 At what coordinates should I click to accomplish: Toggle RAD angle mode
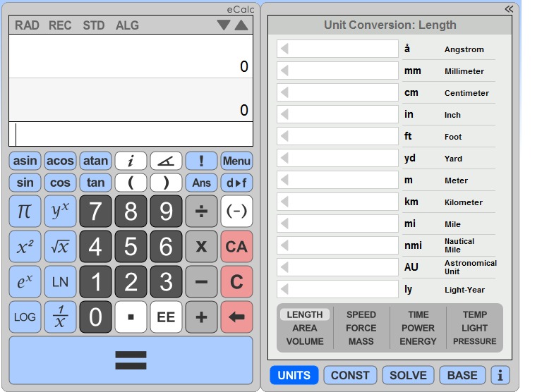[27, 25]
